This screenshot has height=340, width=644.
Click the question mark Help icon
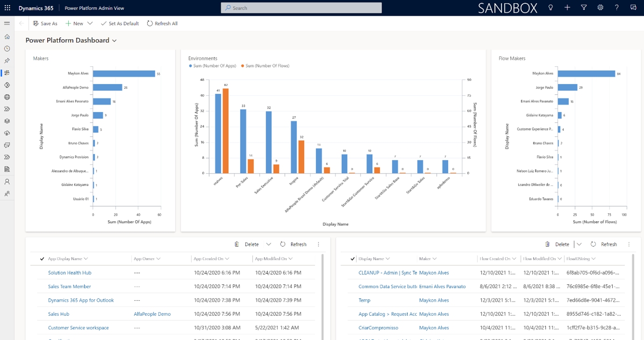(x=617, y=7)
